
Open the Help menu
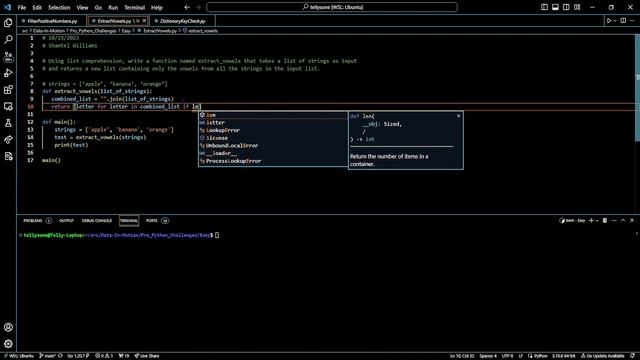[x=157, y=7]
